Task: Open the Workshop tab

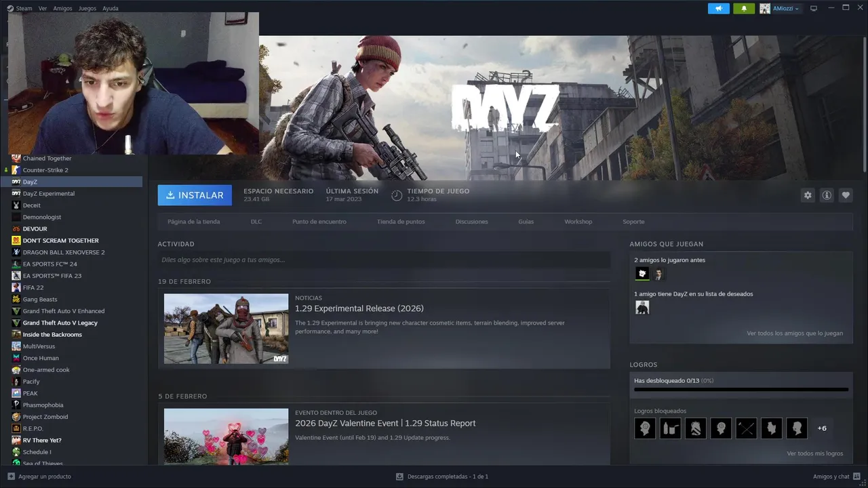Action: (578, 222)
